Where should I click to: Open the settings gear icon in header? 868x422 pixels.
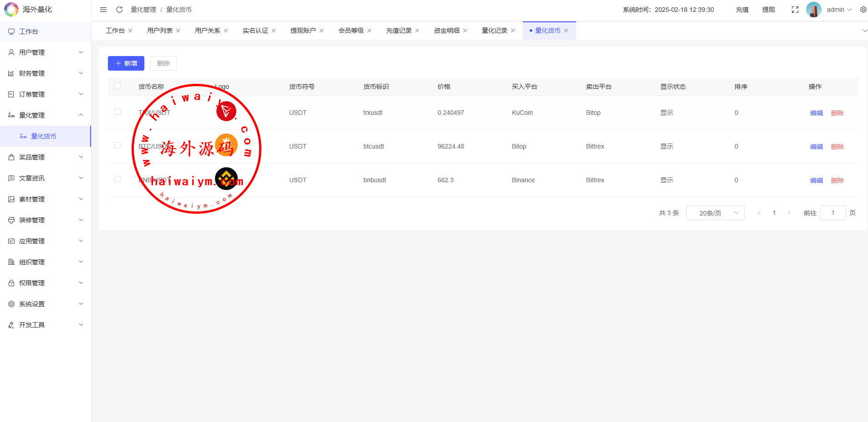click(x=863, y=10)
